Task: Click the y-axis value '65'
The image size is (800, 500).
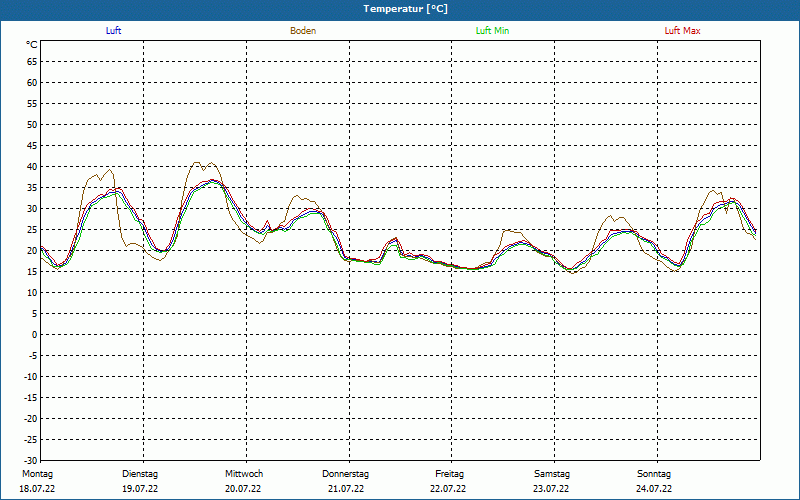Action: pyautogui.click(x=32, y=62)
